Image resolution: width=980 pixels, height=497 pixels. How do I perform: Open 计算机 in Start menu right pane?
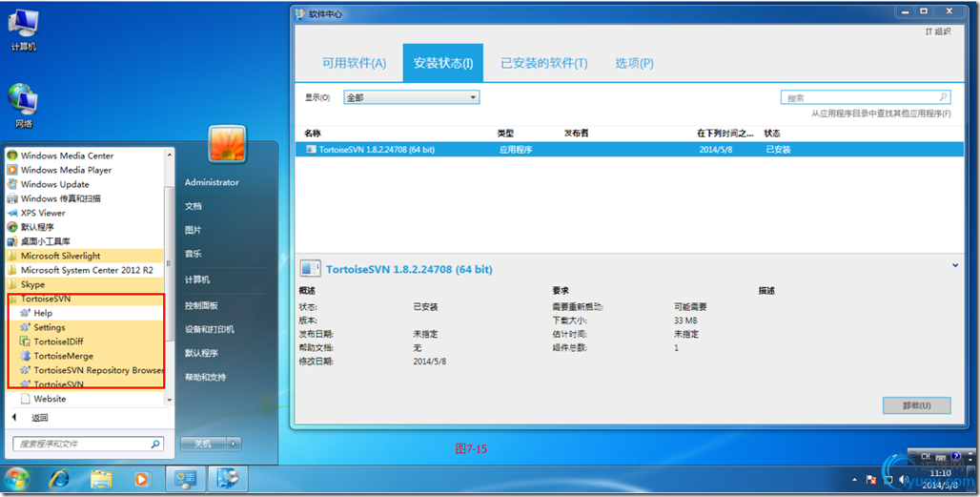pos(197,280)
